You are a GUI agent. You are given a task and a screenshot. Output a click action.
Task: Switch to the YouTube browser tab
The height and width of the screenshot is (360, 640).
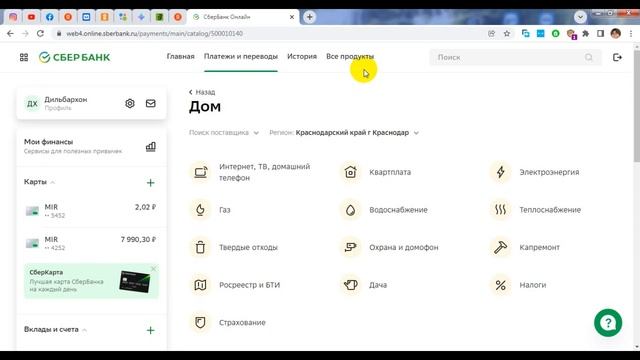[31, 17]
